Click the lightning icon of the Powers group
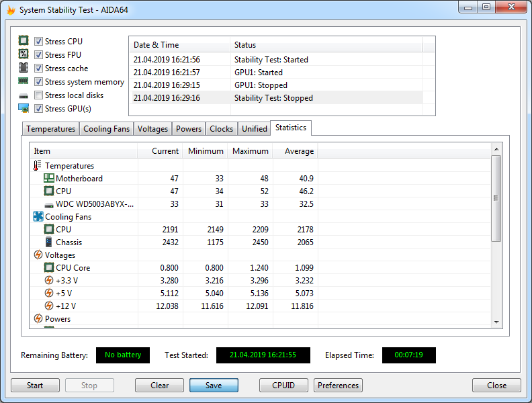The width and height of the screenshot is (532, 403). 38,318
